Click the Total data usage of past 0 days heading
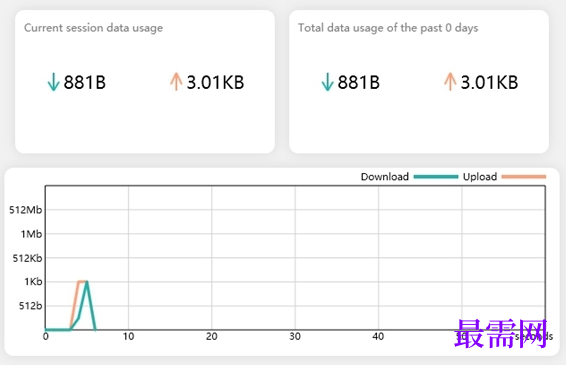Viewport: 566px width, 365px height. click(x=388, y=28)
